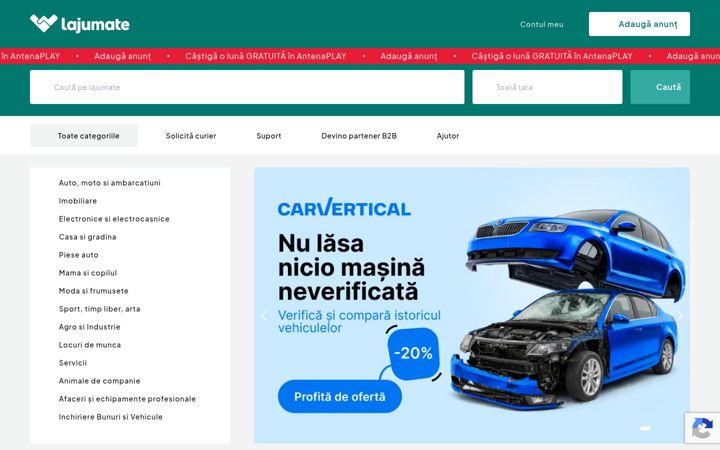Image resolution: width=720 pixels, height=450 pixels.
Task: Open the Toată țara location field
Action: (547, 87)
